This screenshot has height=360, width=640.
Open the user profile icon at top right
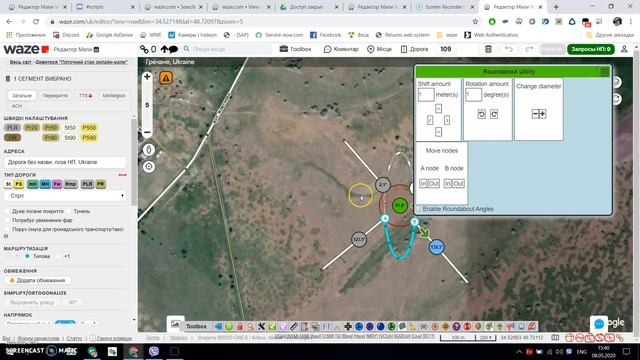[624, 49]
